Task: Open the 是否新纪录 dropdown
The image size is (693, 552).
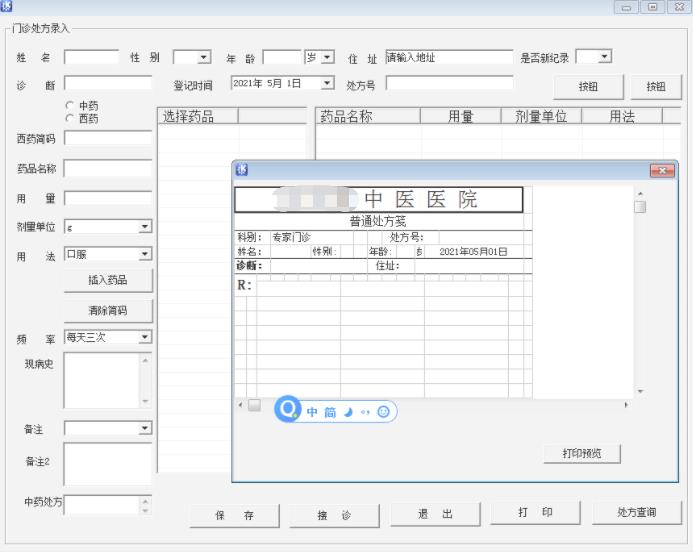Action: point(605,58)
